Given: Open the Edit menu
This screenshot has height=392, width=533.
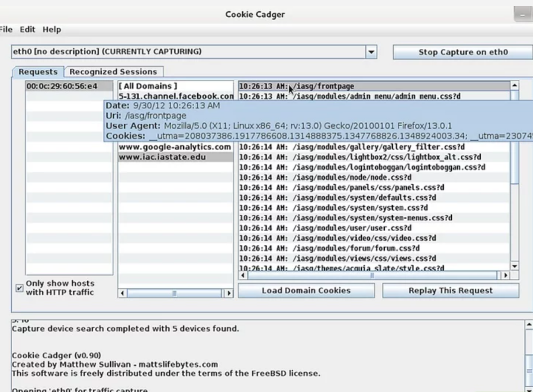Looking at the screenshot, I should [27, 30].
